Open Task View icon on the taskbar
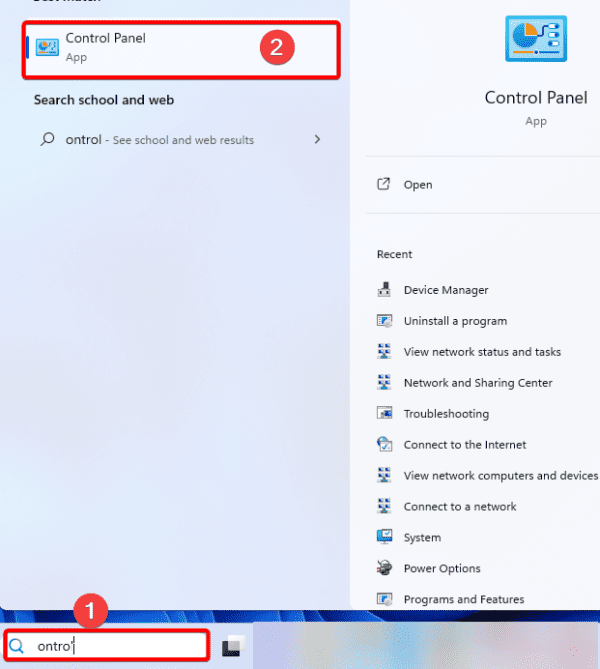 pyautogui.click(x=233, y=646)
